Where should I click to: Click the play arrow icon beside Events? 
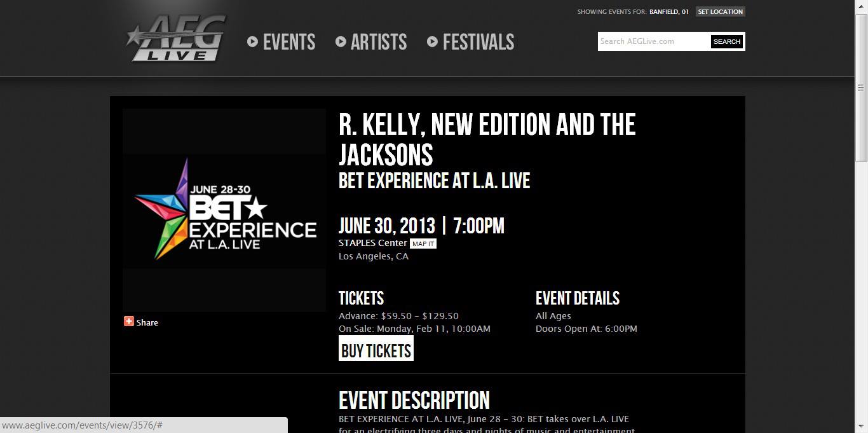click(253, 42)
